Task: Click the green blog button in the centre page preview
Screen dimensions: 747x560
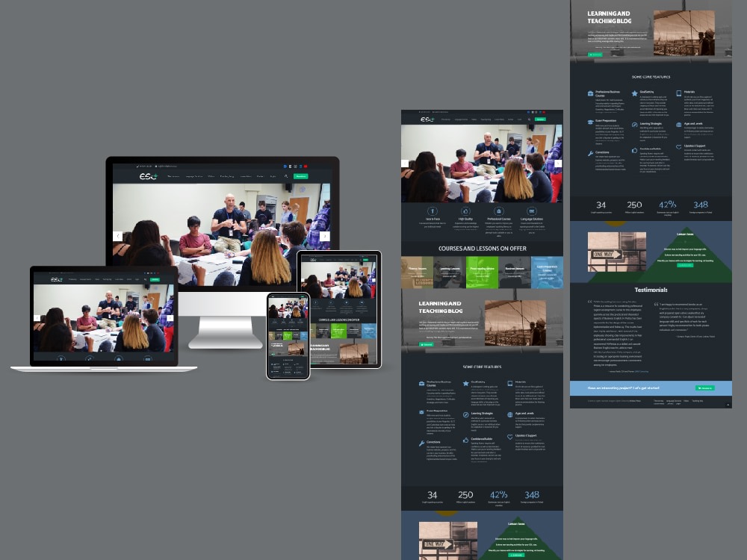Action: pyautogui.click(x=427, y=344)
